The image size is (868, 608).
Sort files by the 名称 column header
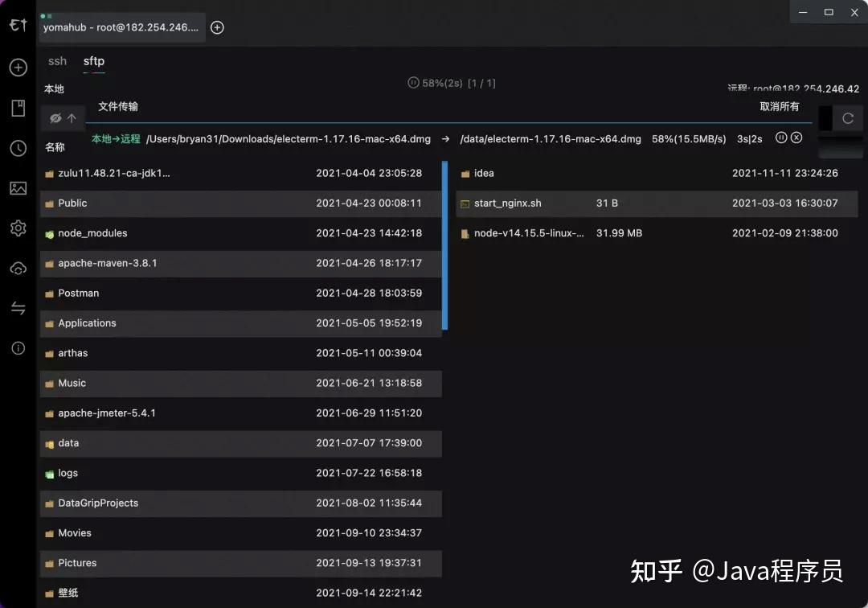coord(53,147)
